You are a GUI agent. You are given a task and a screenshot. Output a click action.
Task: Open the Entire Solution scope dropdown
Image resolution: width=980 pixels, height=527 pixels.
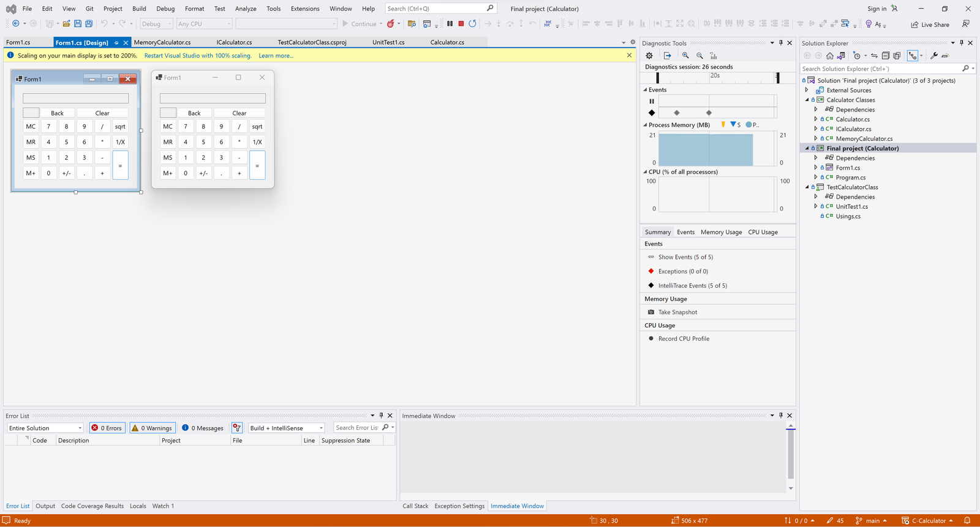45,428
